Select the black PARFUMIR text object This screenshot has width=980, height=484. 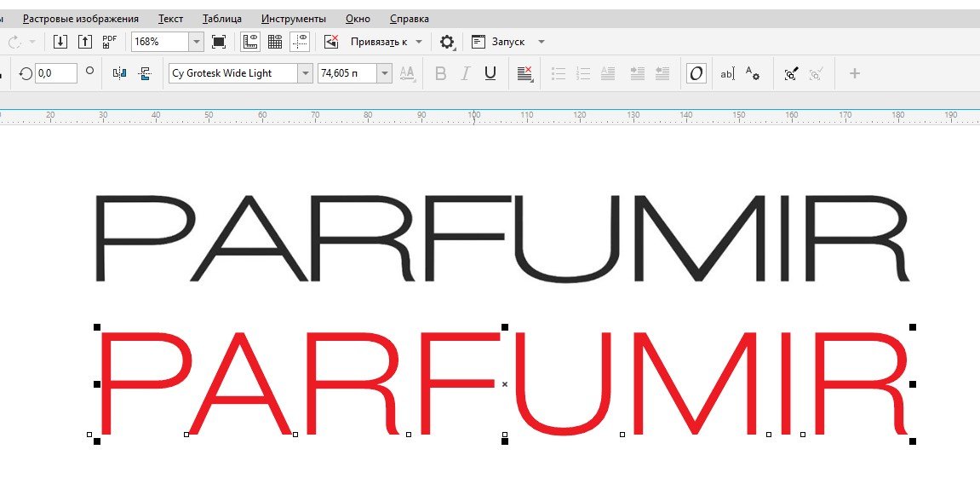point(502,239)
